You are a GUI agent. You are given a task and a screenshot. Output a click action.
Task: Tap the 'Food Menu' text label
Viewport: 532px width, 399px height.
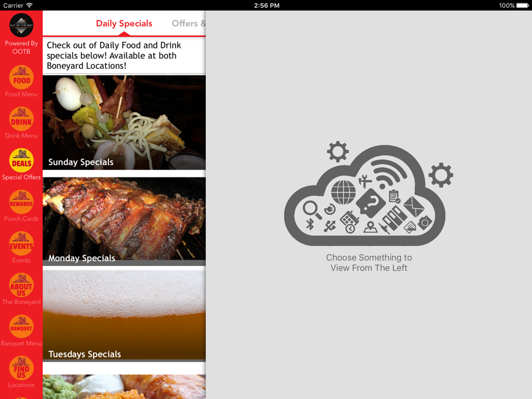click(x=21, y=94)
